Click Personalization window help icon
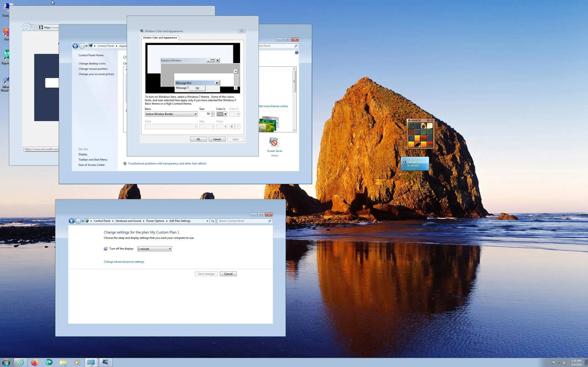588x367 pixels. [x=297, y=53]
